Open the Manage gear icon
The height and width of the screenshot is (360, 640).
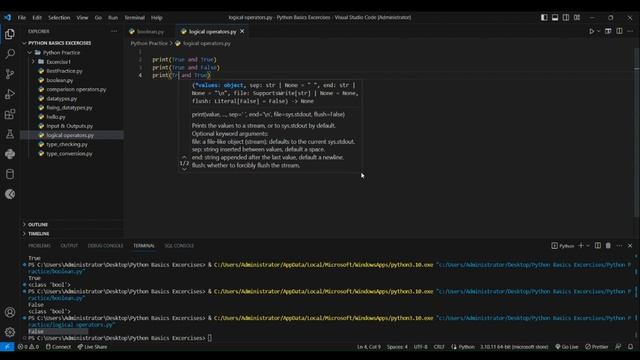(x=10, y=332)
